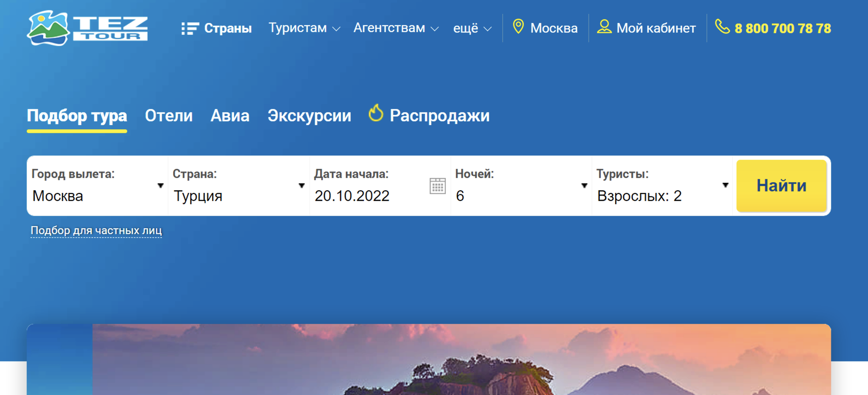Click the nights value 6

(x=460, y=196)
